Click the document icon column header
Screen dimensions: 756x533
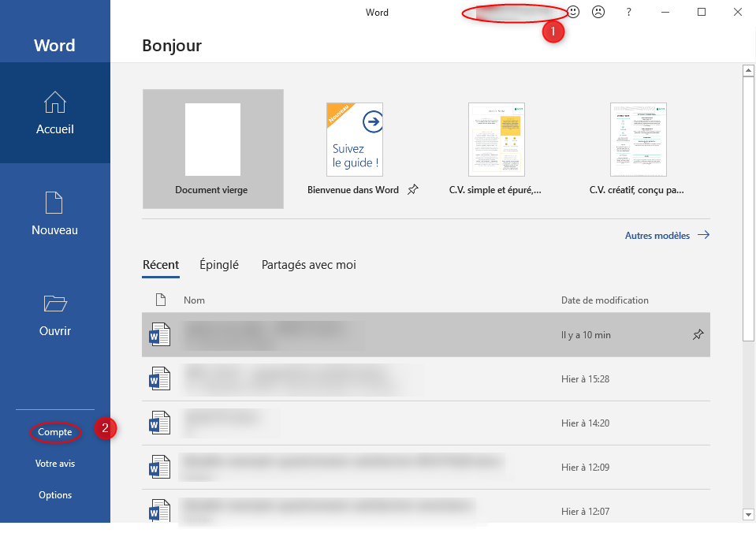point(161,300)
